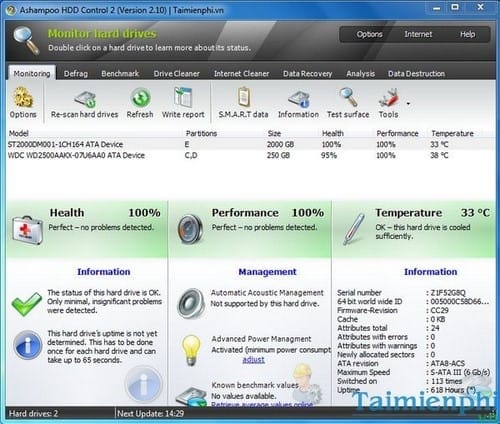Viewport: 500px width, 424px height.
Task: Open the Help menu in header
Action: (467, 34)
